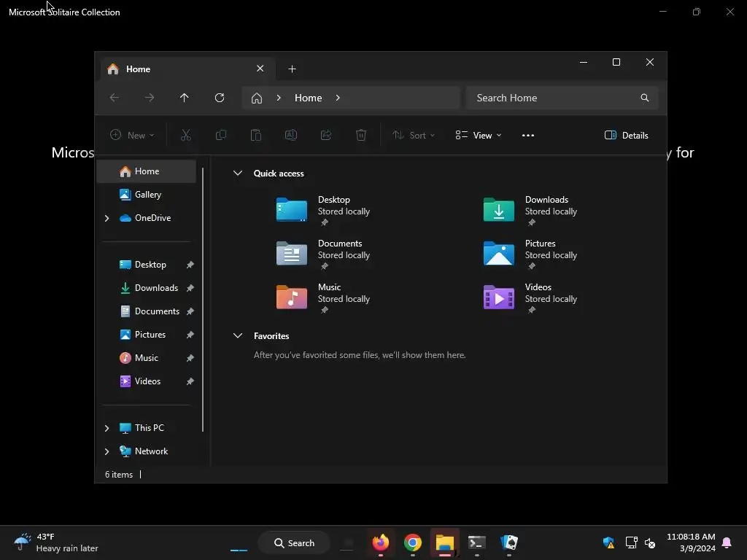
Task: Click the Copy icon in the toolbar
Action: point(221,135)
